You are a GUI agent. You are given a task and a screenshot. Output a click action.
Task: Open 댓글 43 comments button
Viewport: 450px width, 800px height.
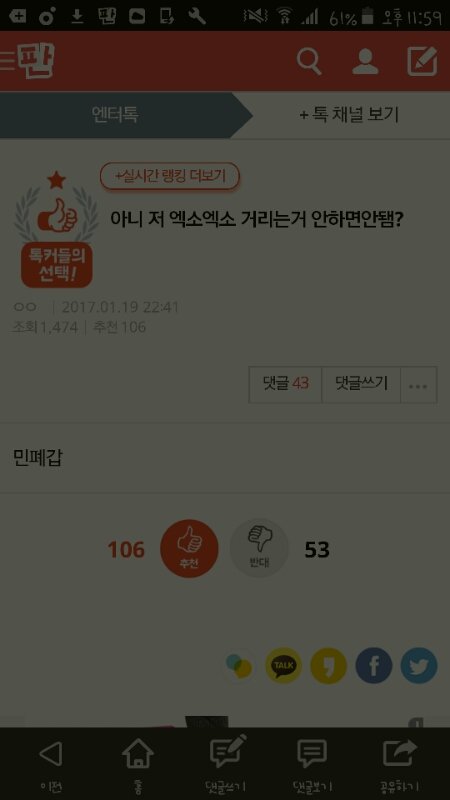pyautogui.click(x=285, y=385)
